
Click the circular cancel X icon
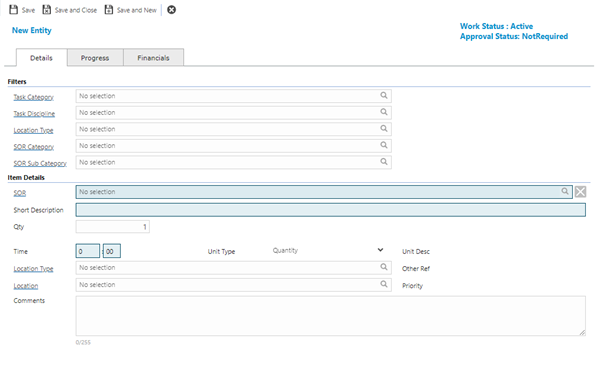pyautogui.click(x=171, y=10)
